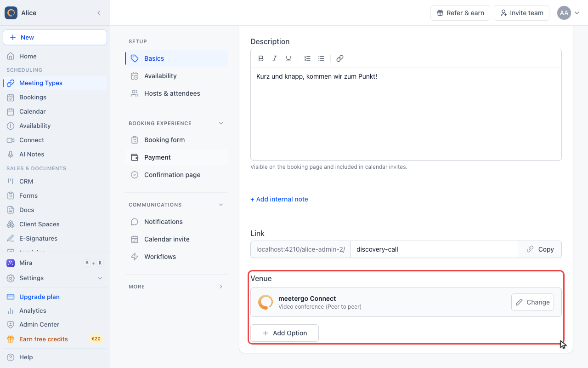The width and height of the screenshot is (588, 368).
Task: Change the meetergo Connect venue
Action: tap(532, 302)
